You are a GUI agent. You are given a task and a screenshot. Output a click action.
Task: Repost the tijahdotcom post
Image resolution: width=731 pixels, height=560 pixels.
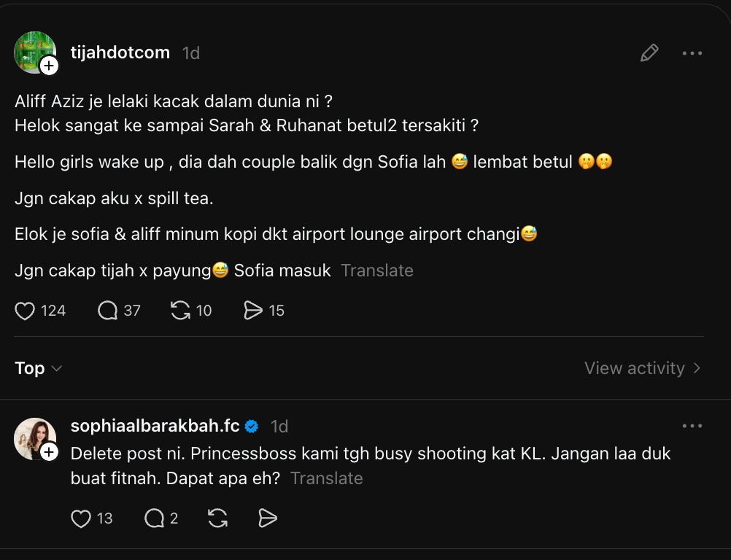tap(180, 311)
